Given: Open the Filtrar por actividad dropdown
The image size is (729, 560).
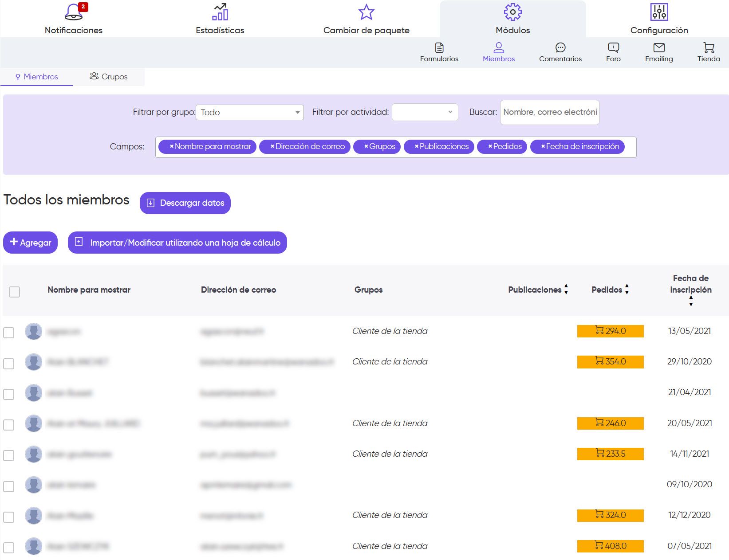Looking at the screenshot, I should pyautogui.click(x=425, y=112).
